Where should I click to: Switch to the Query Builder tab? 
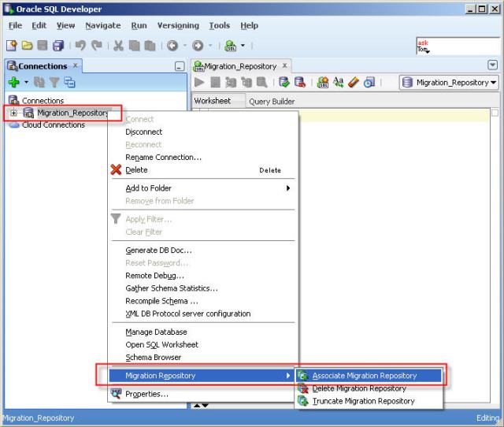(272, 102)
